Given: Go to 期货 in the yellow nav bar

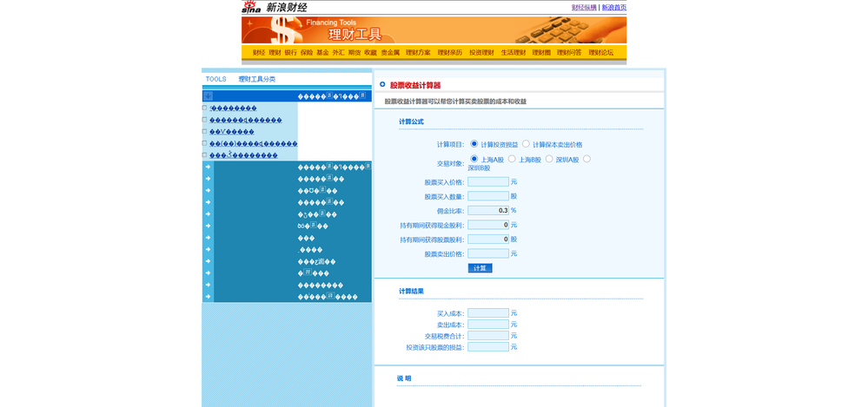Looking at the screenshot, I should [354, 53].
